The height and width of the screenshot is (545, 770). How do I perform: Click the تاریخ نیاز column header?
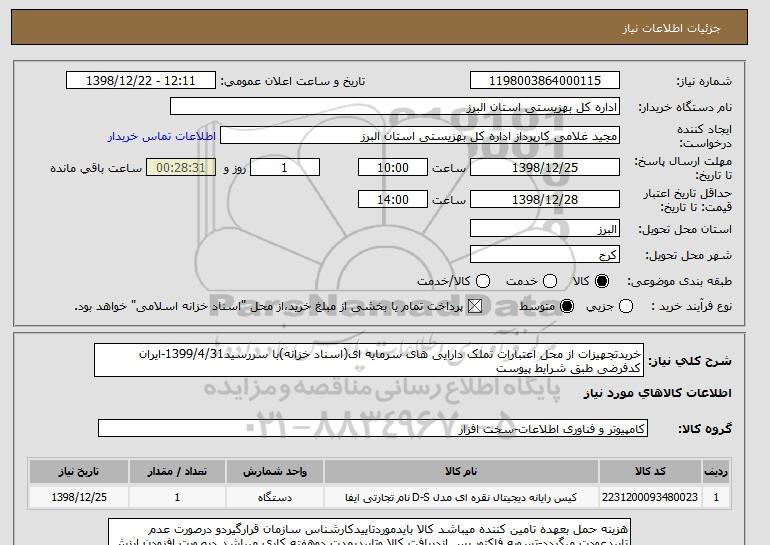[79, 471]
